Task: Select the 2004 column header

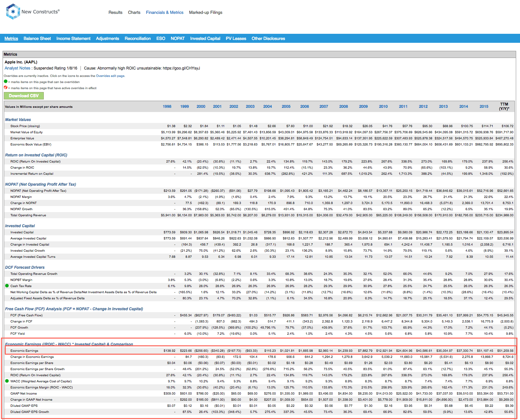Action: (268, 107)
